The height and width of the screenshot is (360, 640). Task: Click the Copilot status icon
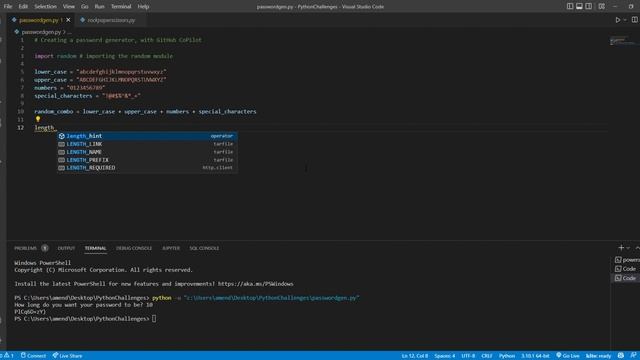click(x=621, y=356)
